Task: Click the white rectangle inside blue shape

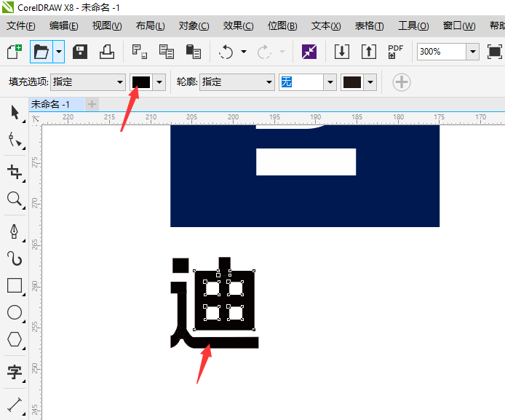Action: point(306,162)
